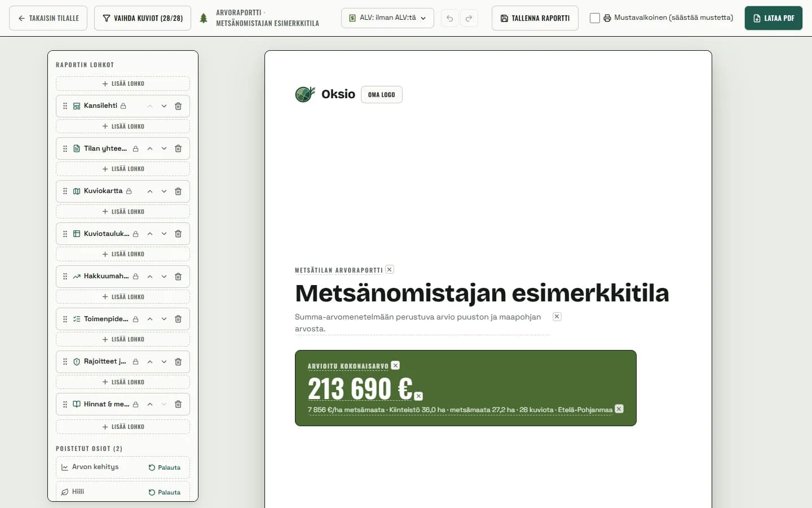Delete the Kansilehti section
The image size is (812, 508).
178,106
